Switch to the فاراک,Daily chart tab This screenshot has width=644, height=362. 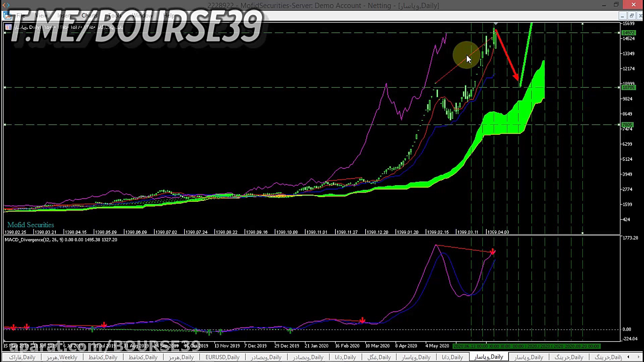(22, 357)
